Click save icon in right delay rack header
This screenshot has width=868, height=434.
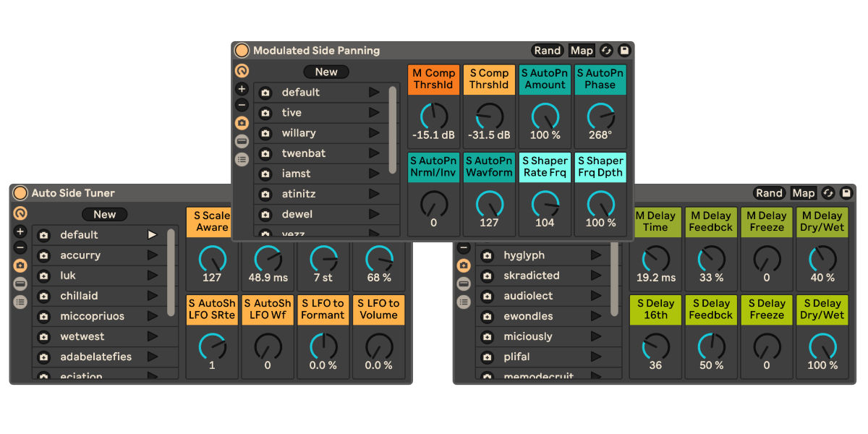click(x=847, y=193)
